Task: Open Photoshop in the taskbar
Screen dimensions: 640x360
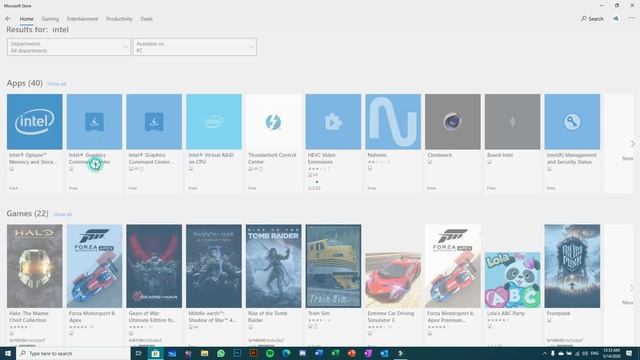Action: pyautogui.click(x=237, y=353)
